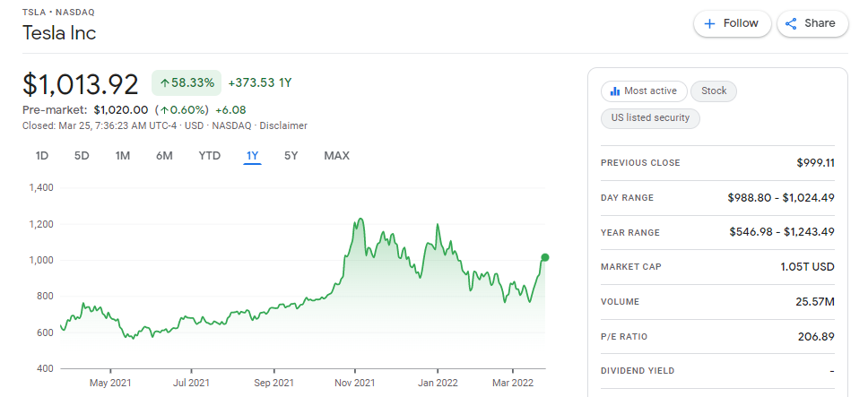The height and width of the screenshot is (397, 868).
Task: Click the Tesla Inc heading
Action: (59, 33)
